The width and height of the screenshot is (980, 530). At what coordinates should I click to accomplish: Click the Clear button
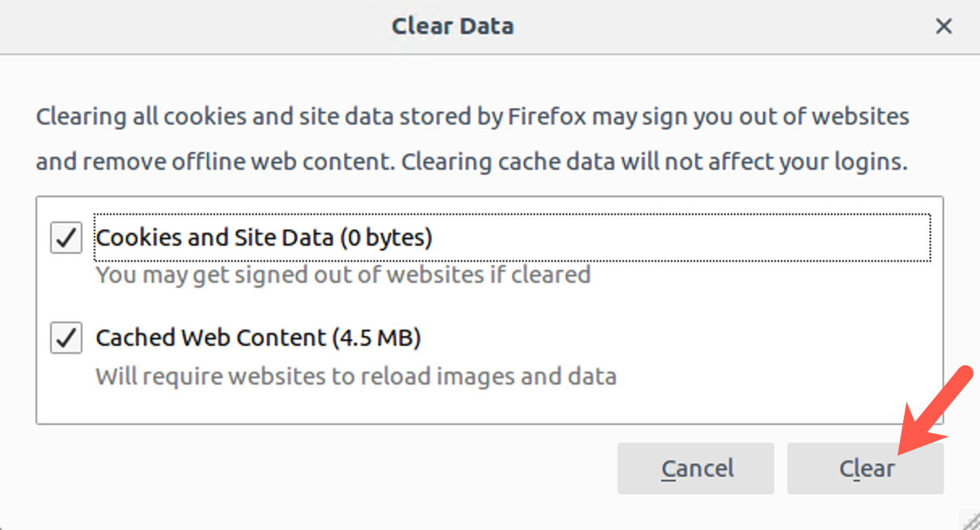click(864, 469)
